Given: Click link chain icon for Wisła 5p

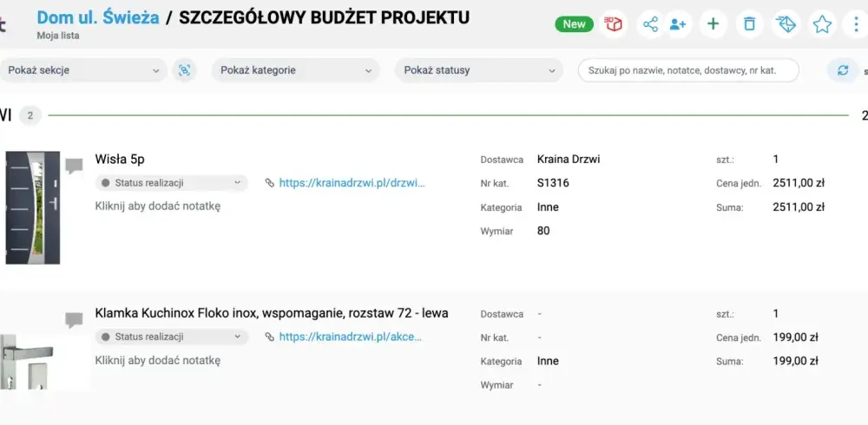Looking at the screenshot, I should coord(270,183).
